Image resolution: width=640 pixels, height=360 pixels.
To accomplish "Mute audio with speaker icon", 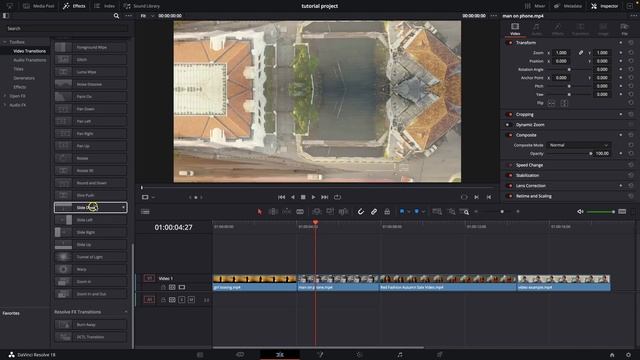I will pos(580,211).
